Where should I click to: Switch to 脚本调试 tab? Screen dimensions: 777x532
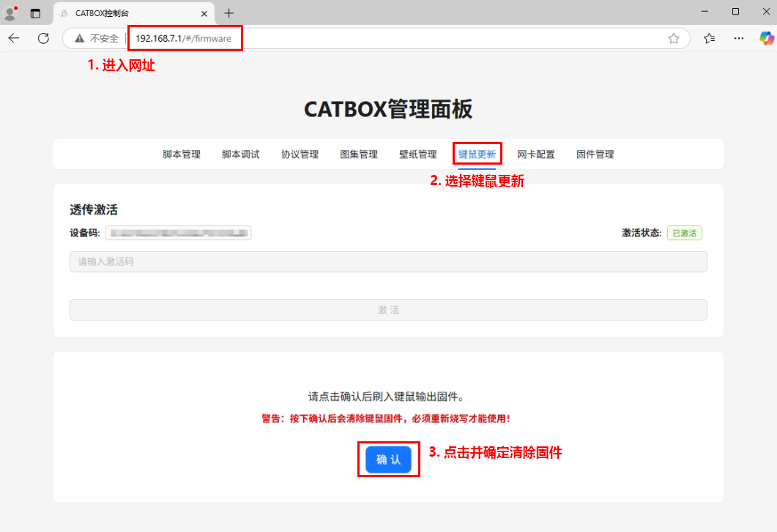pos(240,154)
